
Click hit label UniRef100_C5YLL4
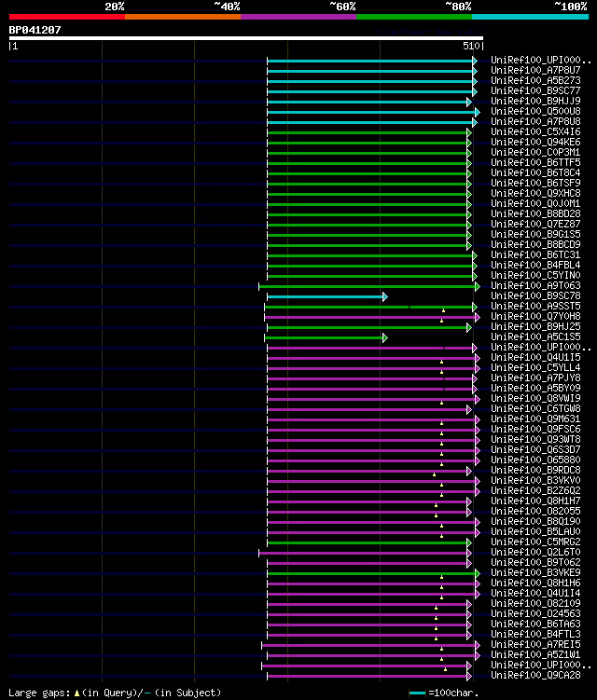click(535, 368)
